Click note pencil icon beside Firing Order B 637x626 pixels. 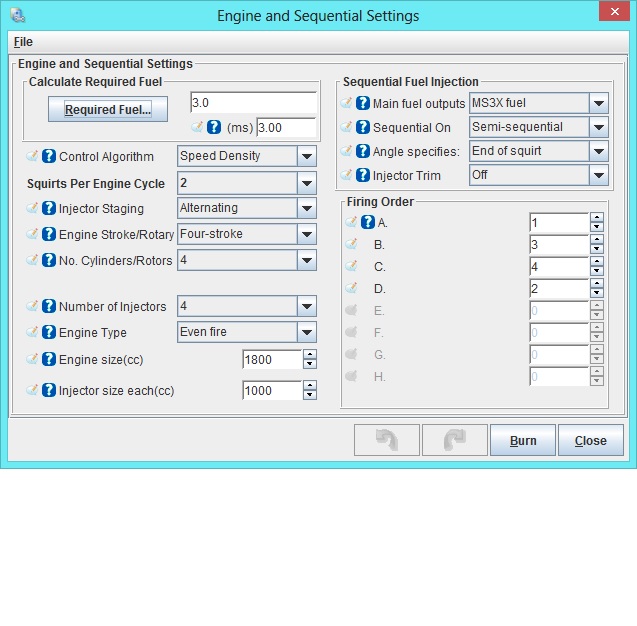351,244
